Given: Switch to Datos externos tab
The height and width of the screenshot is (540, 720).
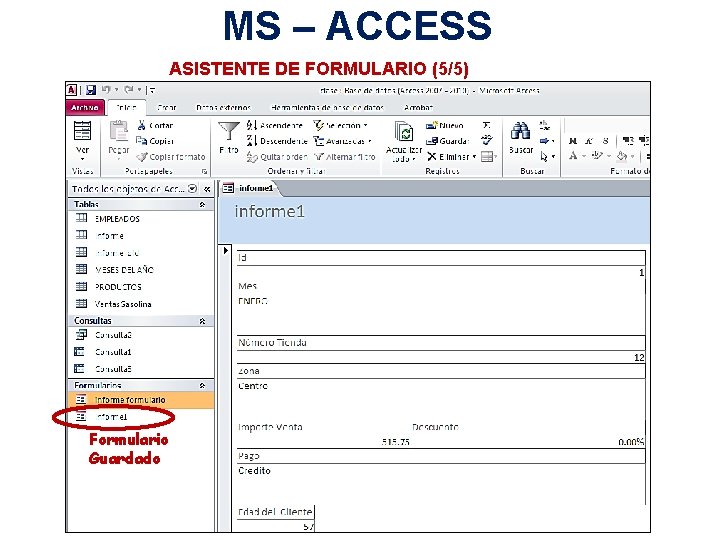Looking at the screenshot, I should coord(223,107).
